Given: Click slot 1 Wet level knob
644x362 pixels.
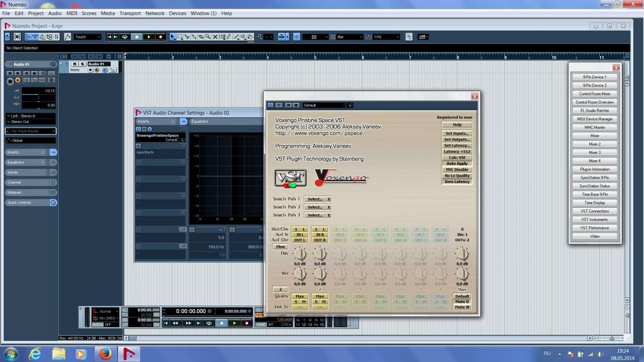Looking at the screenshot, I should pyautogui.click(x=300, y=274).
